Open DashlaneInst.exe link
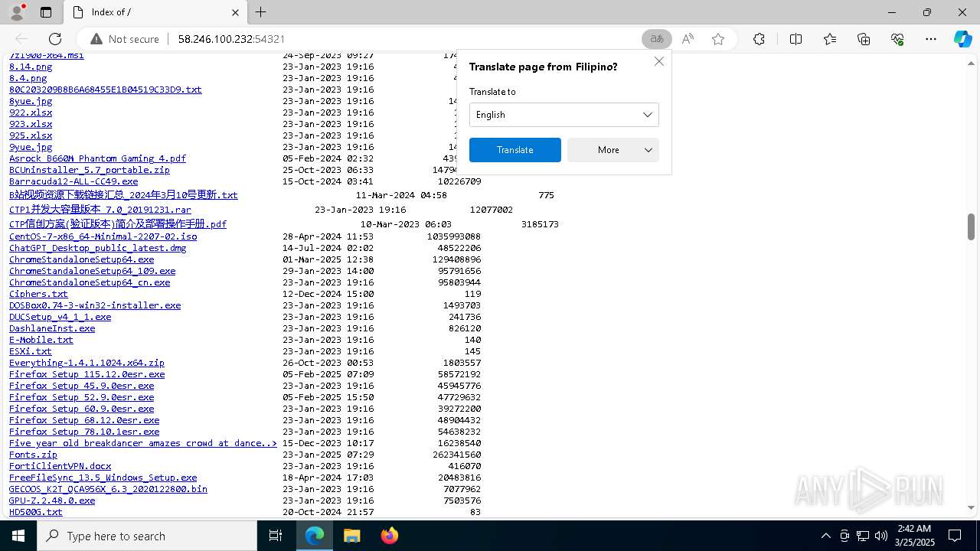Screen dimensions: 980x551 pyautogui.click(x=52, y=328)
